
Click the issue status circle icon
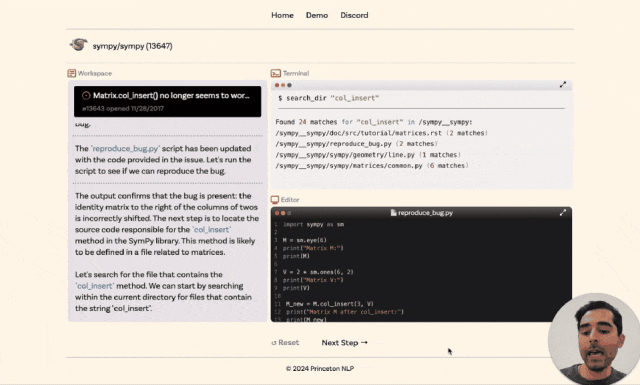pos(86,96)
